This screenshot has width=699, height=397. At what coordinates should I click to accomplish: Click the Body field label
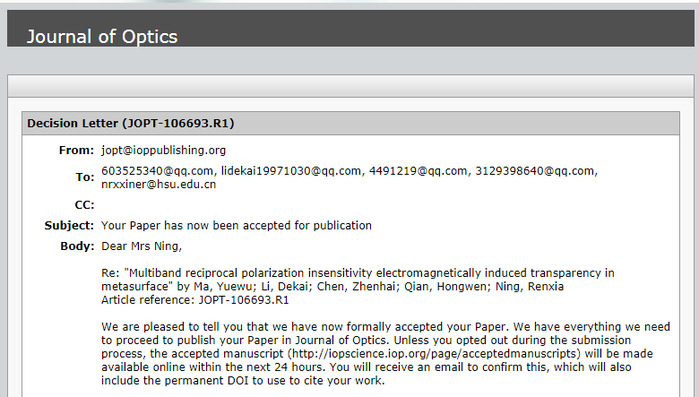[77, 246]
